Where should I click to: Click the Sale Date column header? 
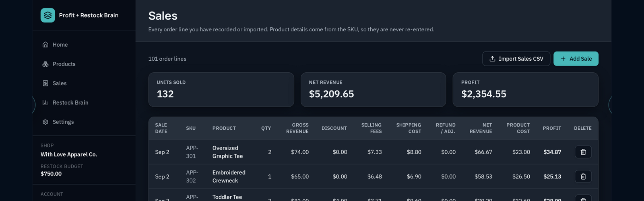tap(161, 128)
